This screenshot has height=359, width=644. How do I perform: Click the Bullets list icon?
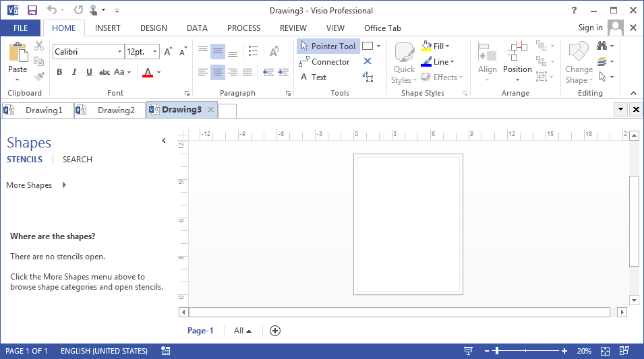coord(254,51)
